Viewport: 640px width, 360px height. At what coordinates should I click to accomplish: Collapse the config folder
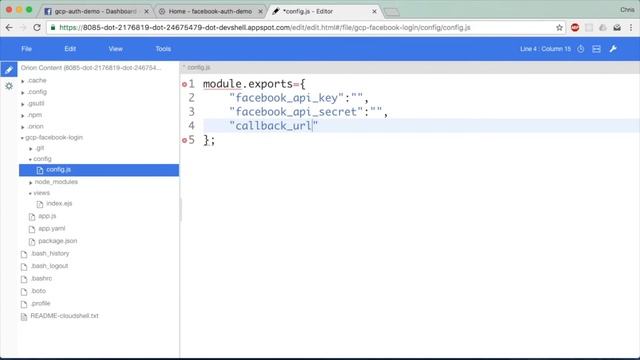(x=30, y=159)
